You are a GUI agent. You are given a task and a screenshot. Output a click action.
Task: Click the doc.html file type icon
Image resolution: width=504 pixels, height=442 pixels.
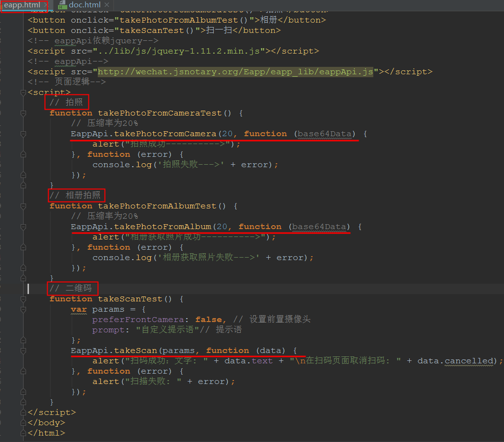(x=62, y=5)
